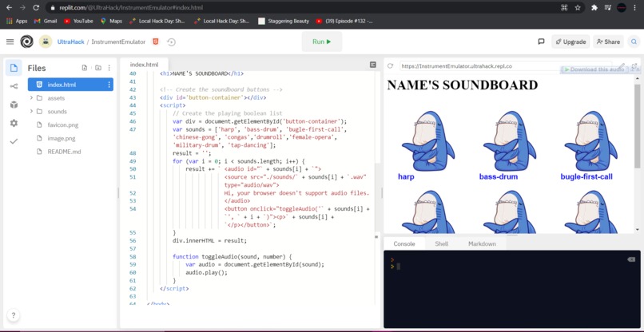The width and height of the screenshot is (644, 332).
Task: Open the Settings gear in sidebar
Action: click(14, 123)
